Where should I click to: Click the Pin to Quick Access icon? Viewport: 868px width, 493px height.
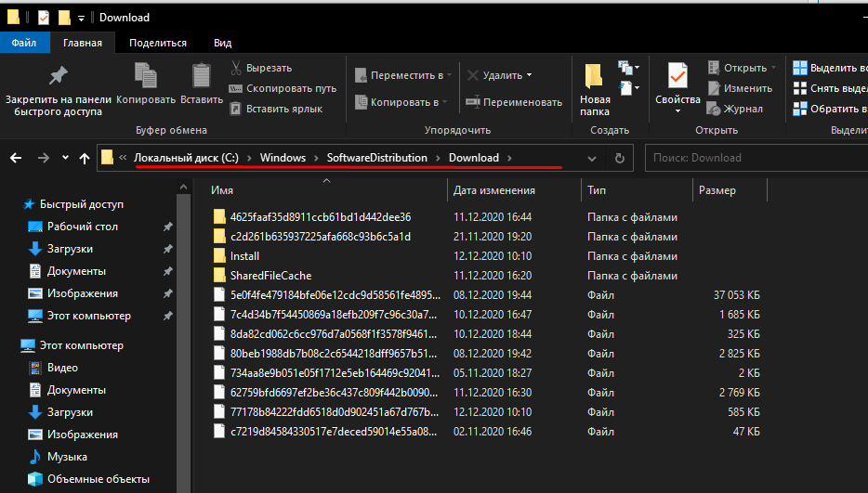[58, 76]
